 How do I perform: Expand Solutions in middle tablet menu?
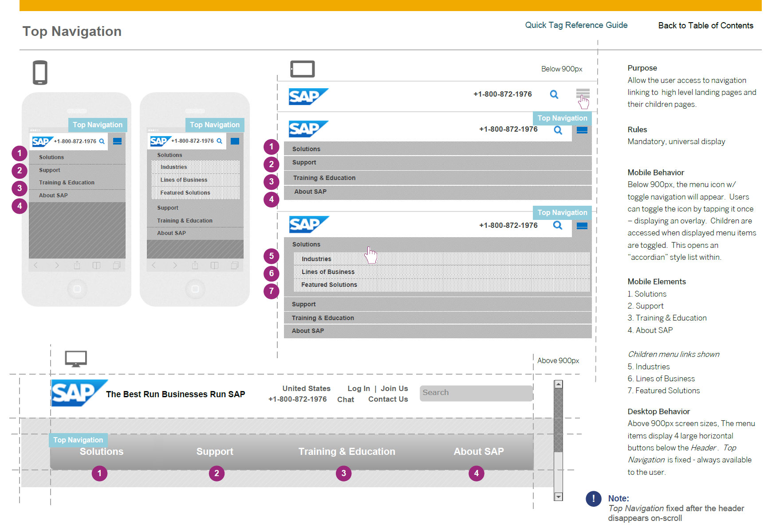coord(437,149)
